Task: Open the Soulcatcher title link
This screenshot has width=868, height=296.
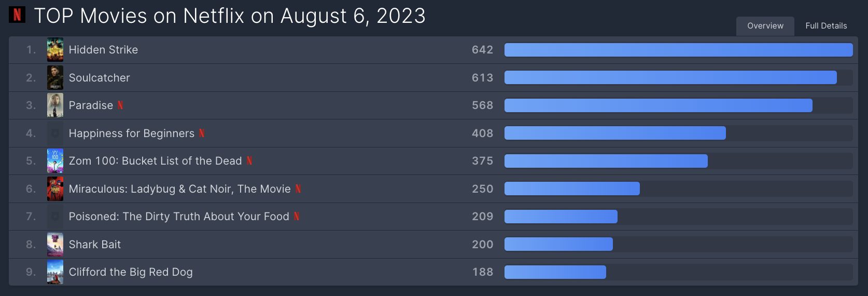Action: (100, 78)
